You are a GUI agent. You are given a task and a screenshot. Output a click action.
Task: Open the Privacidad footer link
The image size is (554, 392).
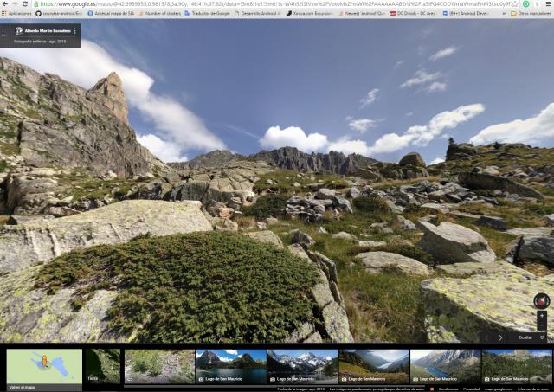coord(471,389)
